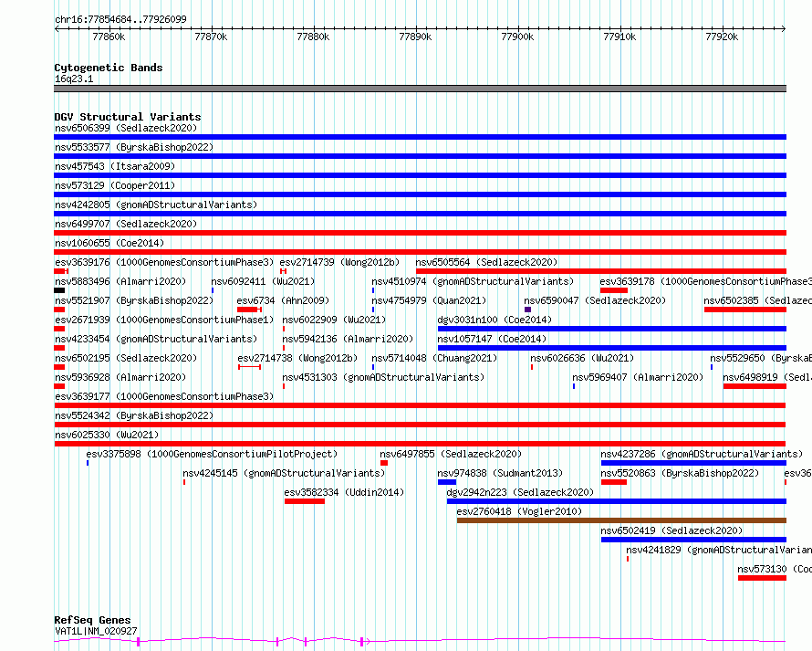Select nsv6497855 (Sedlazeck2020) label
This screenshot has width=812, height=651.
[451, 454]
